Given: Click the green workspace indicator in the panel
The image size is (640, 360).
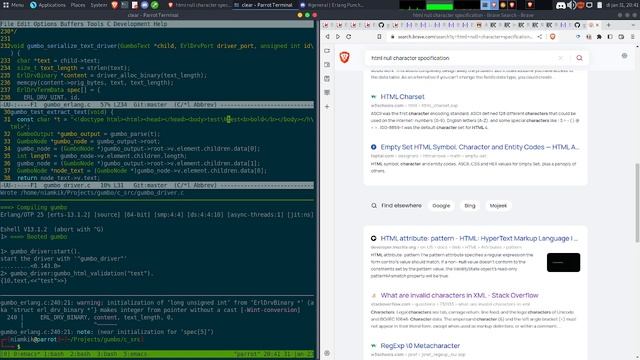Looking at the screenshot, I should [439, 5].
